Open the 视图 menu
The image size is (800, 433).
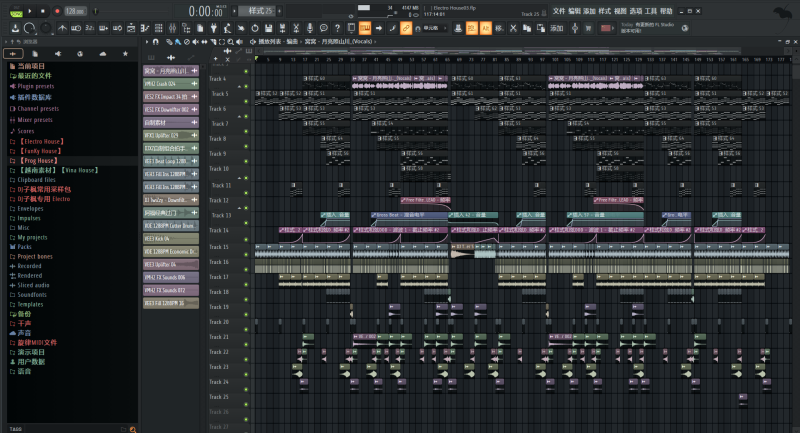tap(620, 11)
